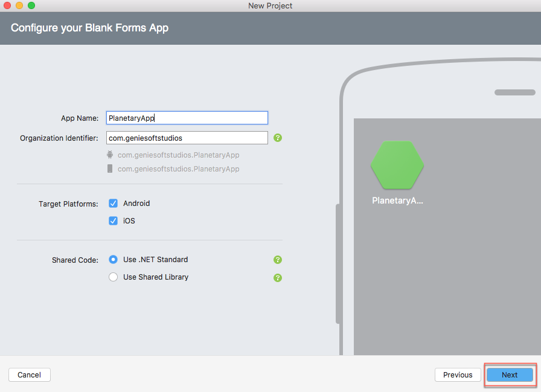Open help for Use .NET Standard
541x392 pixels.
(278, 260)
